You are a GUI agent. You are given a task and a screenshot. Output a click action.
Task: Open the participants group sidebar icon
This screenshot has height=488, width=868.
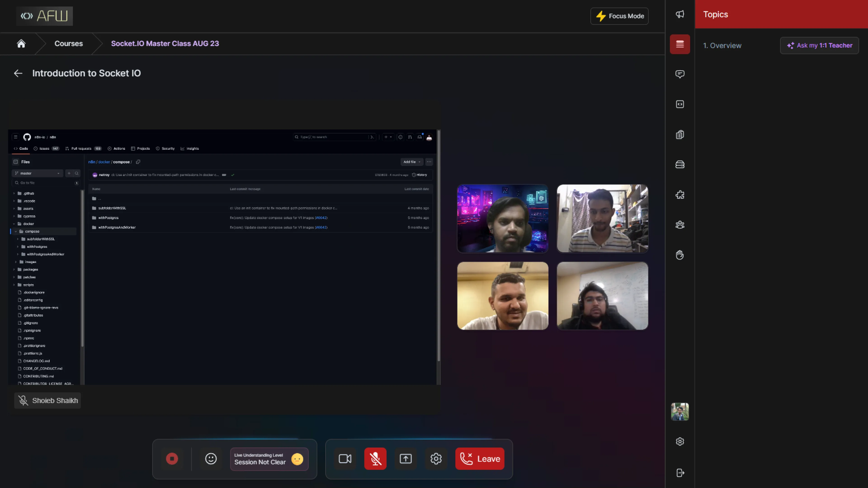coord(680,225)
